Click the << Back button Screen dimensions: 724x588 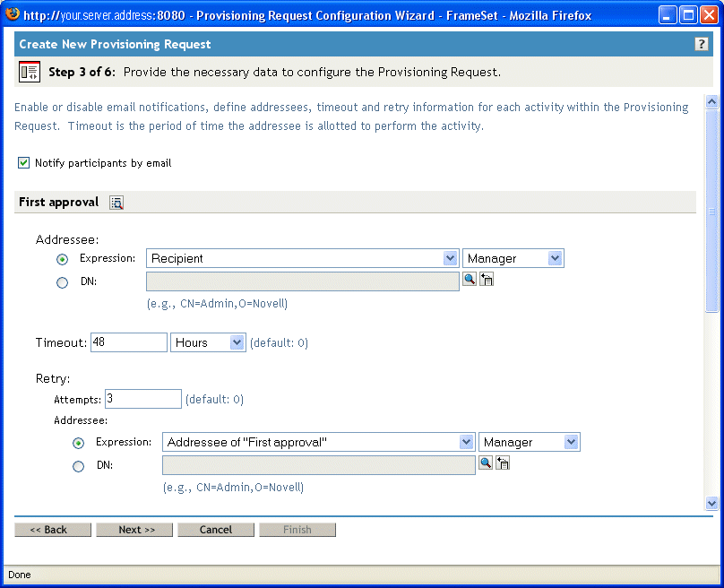coord(53,530)
